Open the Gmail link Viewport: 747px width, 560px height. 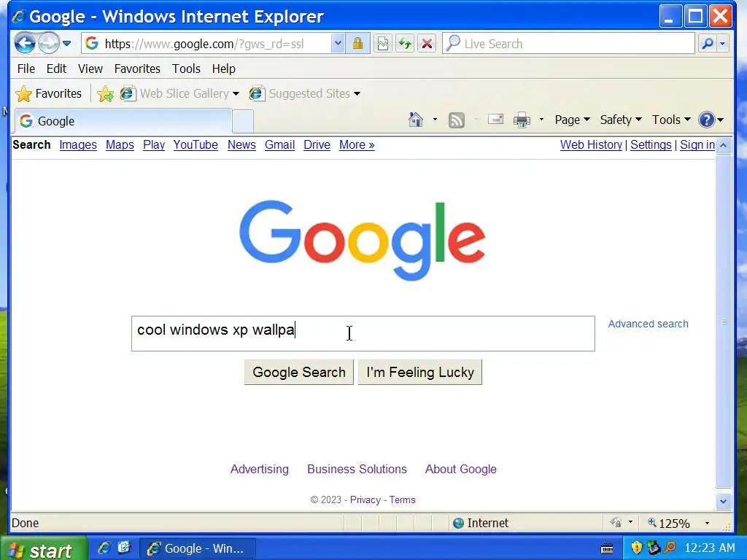[x=279, y=145]
